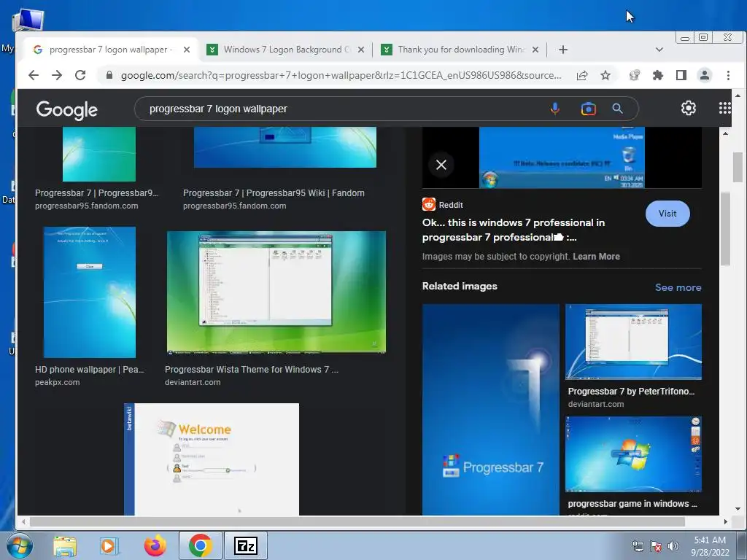Close the progressbar 7 logon wallpaper tab
Image resolution: width=747 pixels, height=560 pixels.
187,50
